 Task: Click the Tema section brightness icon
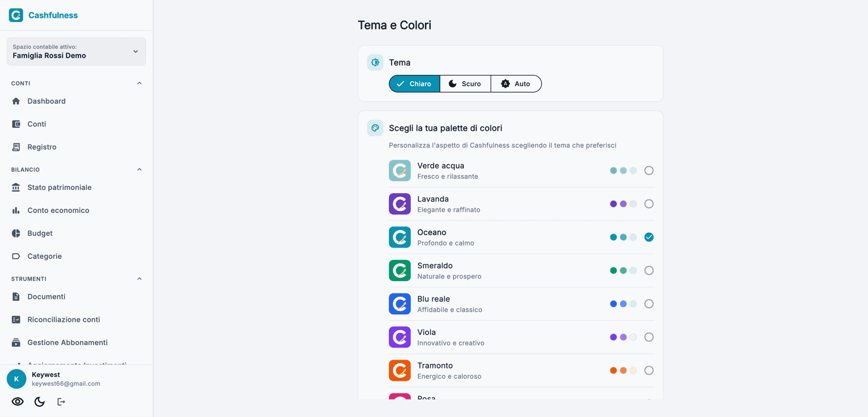coord(375,63)
